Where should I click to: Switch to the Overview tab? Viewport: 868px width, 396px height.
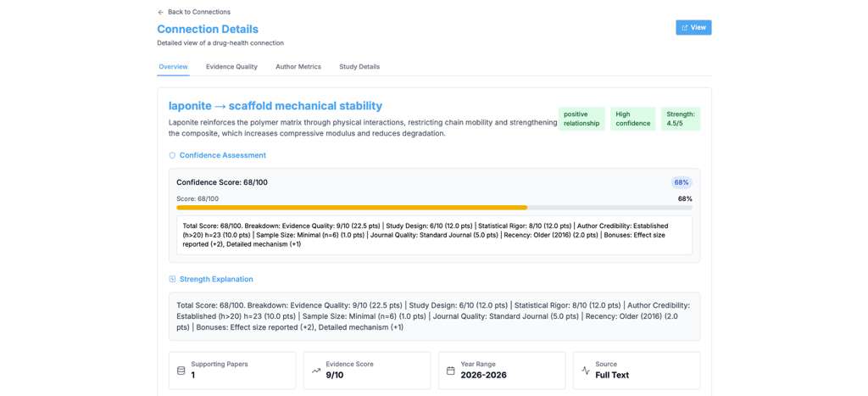pyautogui.click(x=173, y=67)
